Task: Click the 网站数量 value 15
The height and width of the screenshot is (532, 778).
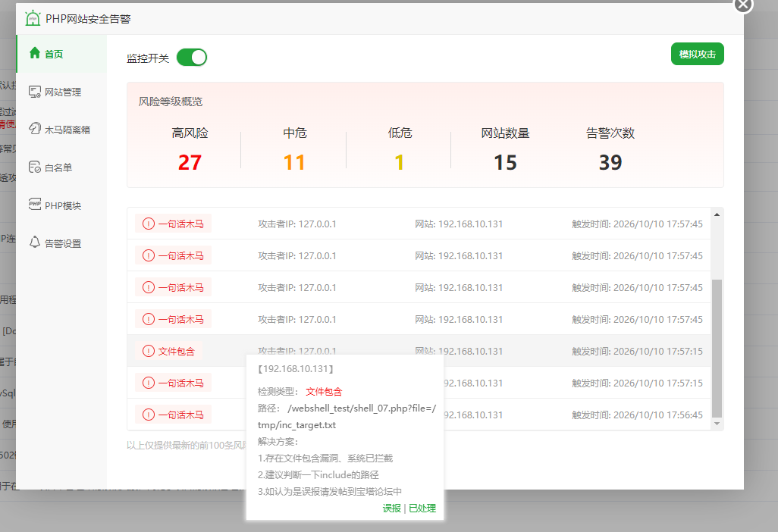Action: click(505, 163)
